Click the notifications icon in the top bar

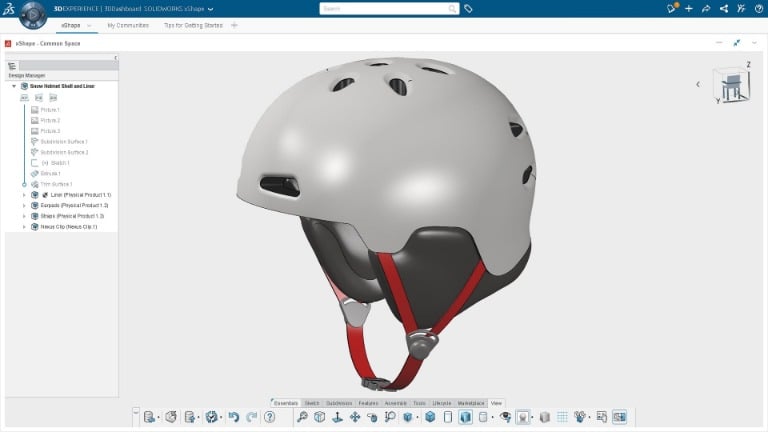click(672, 8)
